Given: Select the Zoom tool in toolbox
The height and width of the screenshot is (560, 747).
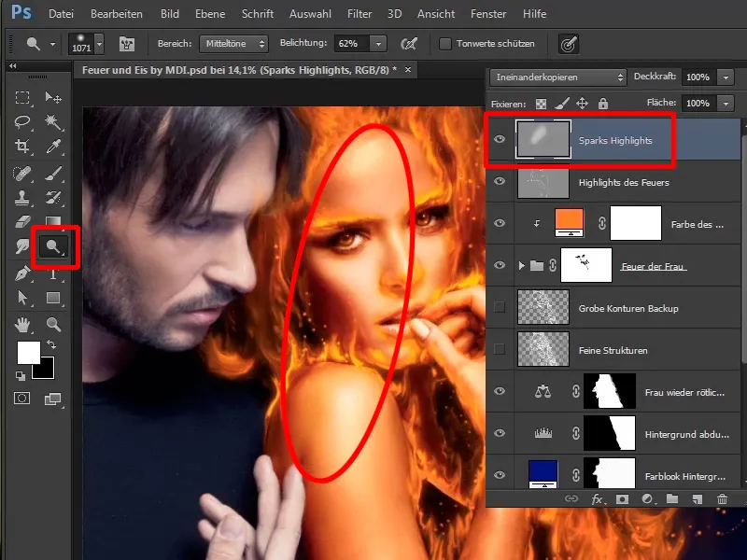Looking at the screenshot, I should point(53,325).
